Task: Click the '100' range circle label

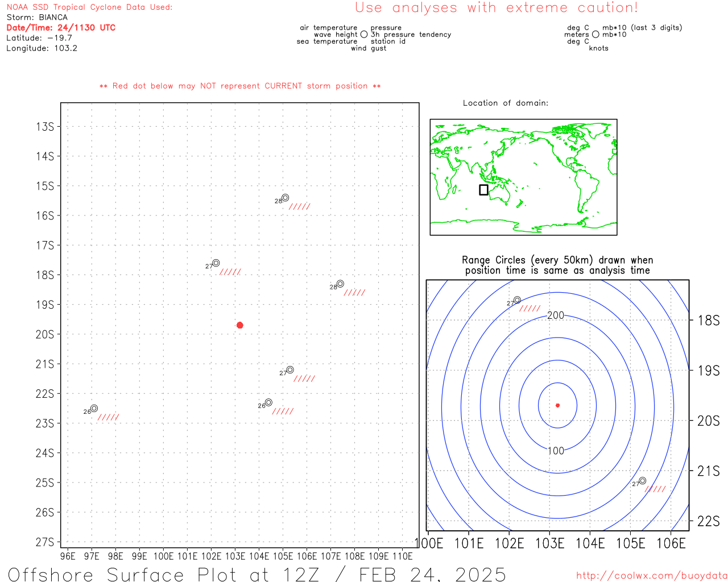Action: click(x=556, y=451)
